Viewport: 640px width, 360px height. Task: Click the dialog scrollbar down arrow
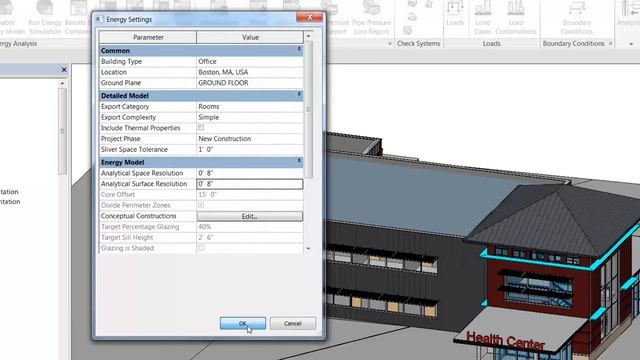309,248
